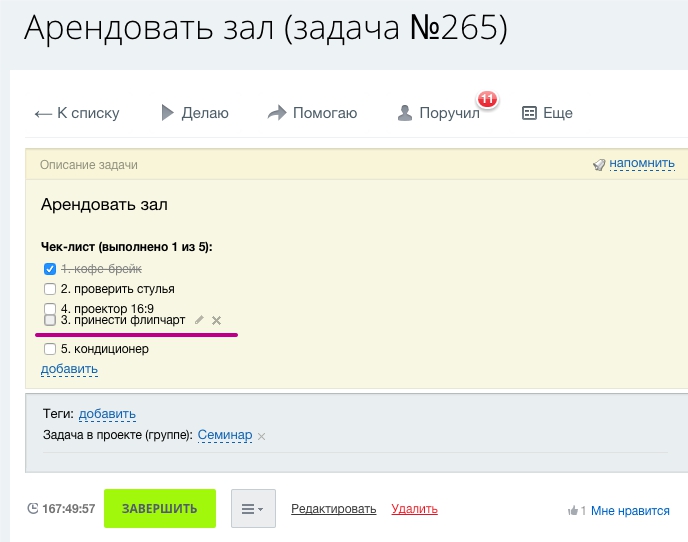Click the 'Редактировать' link

[333, 509]
